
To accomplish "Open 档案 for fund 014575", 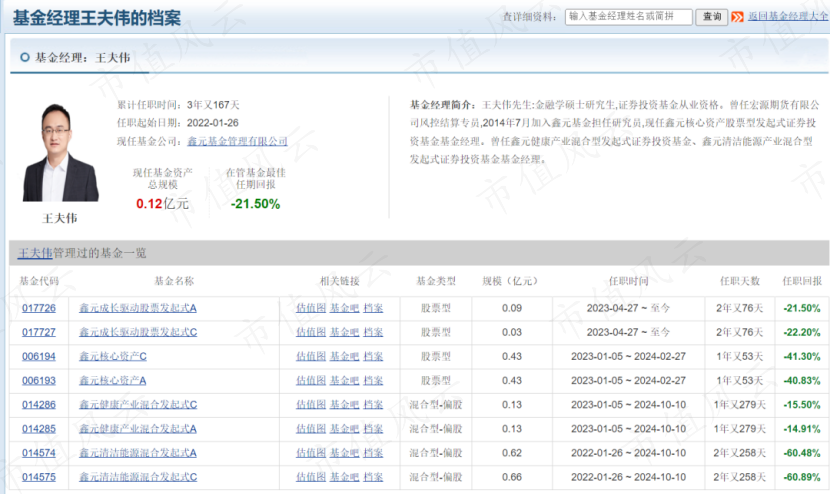I will (x=373, y=477).
